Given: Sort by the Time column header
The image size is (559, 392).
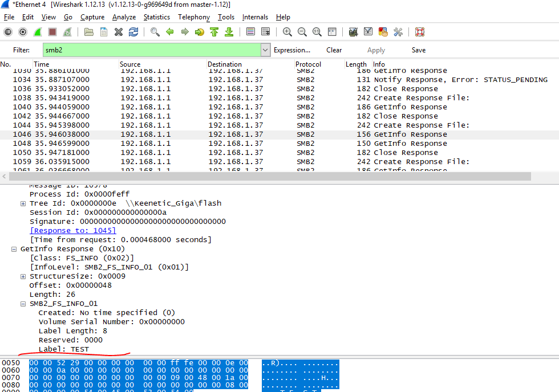Looking at the screenshot, I should pos(75,64).
